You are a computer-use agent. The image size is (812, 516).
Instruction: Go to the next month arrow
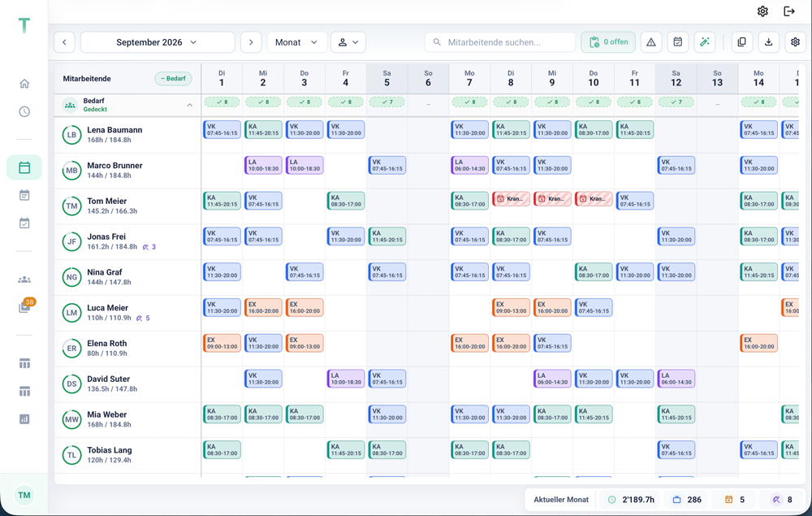click(251, 42)
